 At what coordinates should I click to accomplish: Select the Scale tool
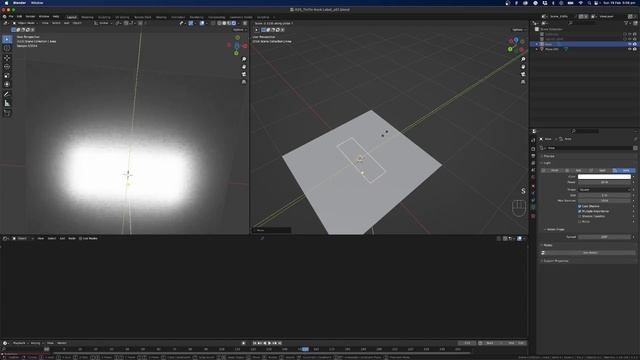[x=7, y=76]
